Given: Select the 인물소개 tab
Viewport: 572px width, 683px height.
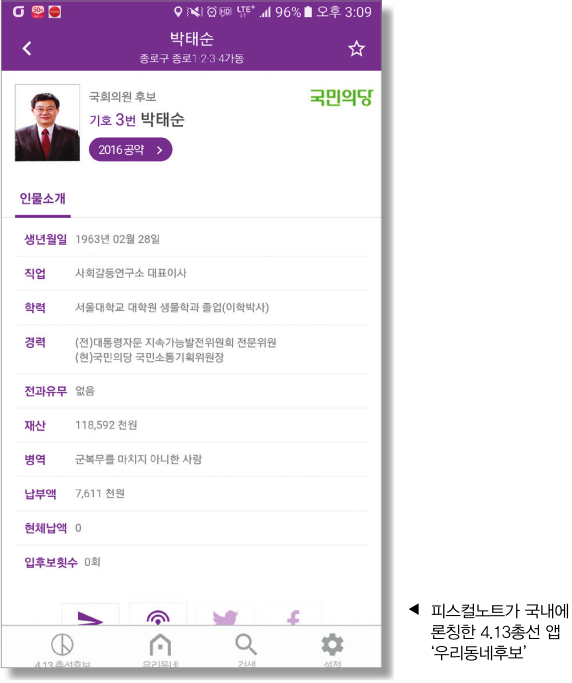Looking at the screenshot, I should pyautogui.click(x=43, y=199).
